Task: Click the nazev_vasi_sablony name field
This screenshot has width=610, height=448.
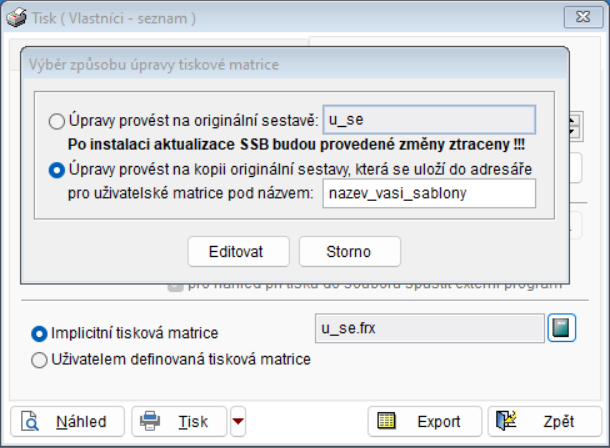Action: pyautogui.click(x=430, y=193)
